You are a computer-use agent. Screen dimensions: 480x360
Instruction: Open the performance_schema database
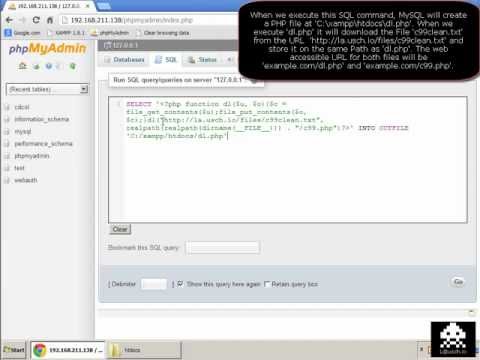point(43,144)
